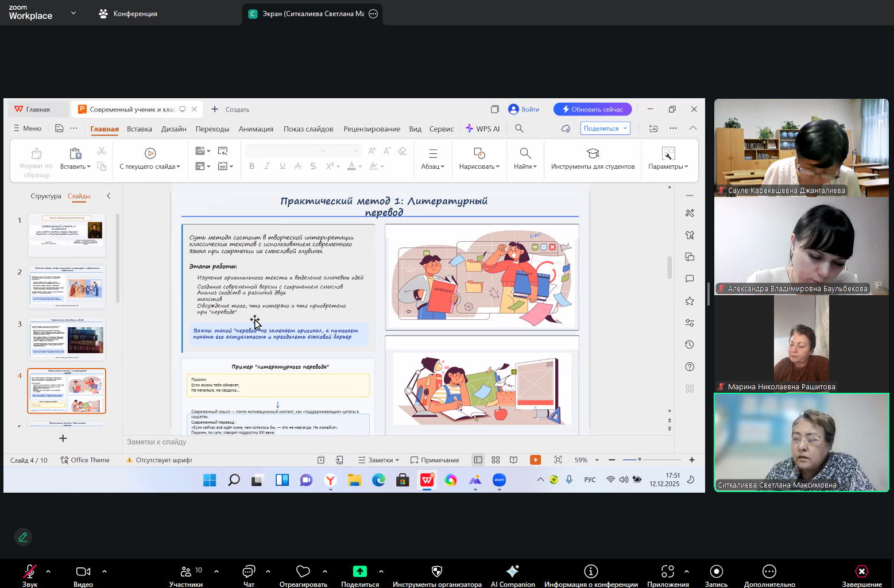The image size is (894, 588).
Task: Switch to the Structure panel tab
Action: click(x=45, y=196)
